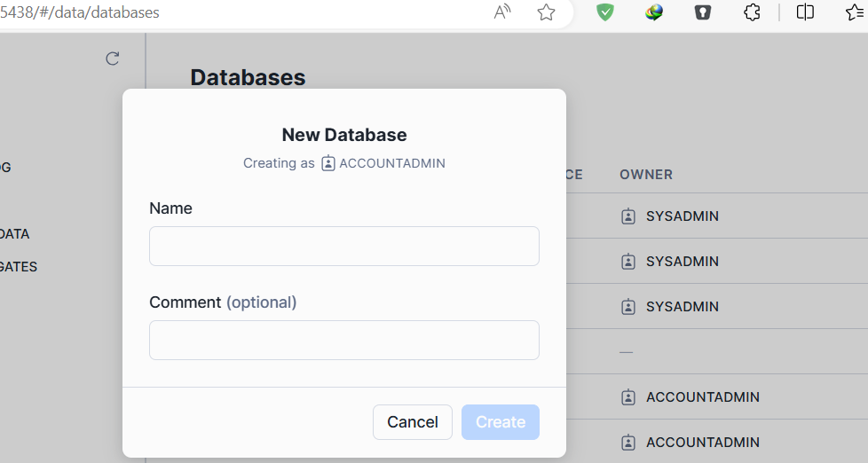Click ACCOUNTADMIN owner in the last row
Screen dimensions: 868x463
click(x=702, y=442)
